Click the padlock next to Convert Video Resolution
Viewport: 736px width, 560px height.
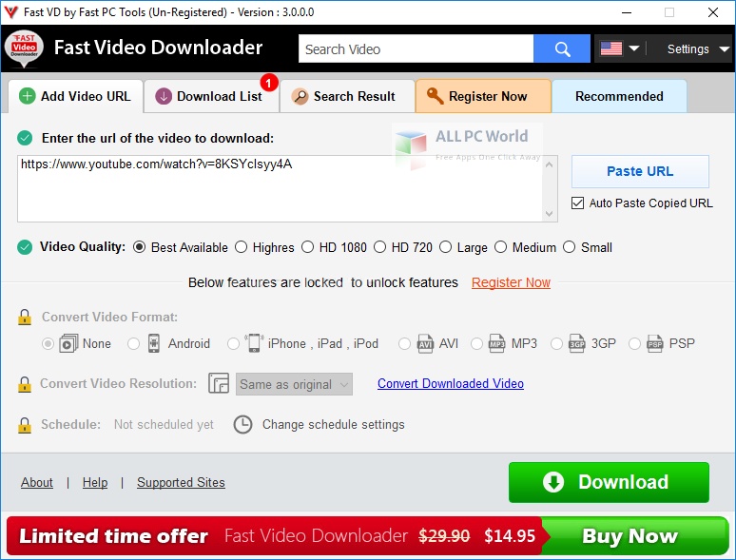click(25, 384)
